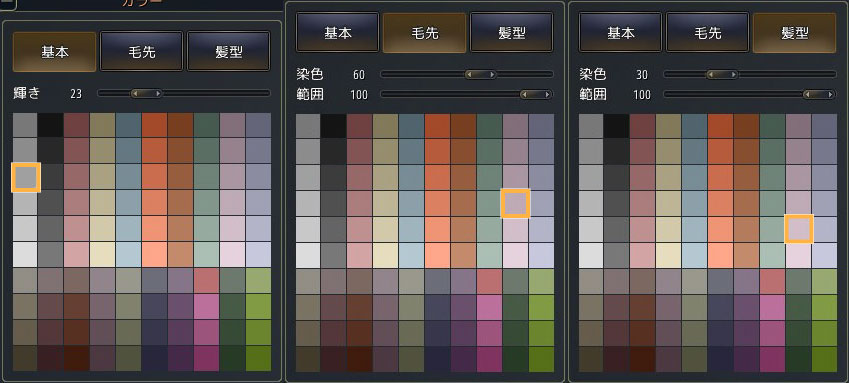Select 基本 tab in the middle panel
This screenshot has height=383, width=849.
pyautogui.click(x=337, y=33)
